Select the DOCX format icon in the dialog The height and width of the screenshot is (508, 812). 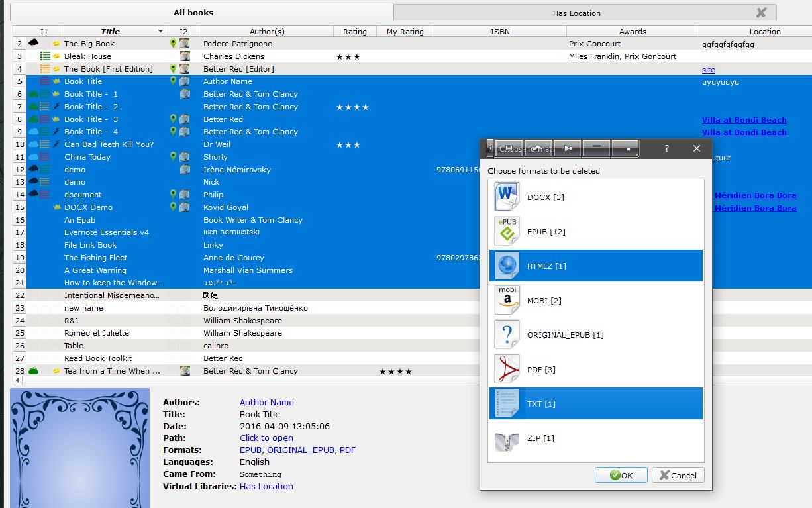click(x=507, y=197)
